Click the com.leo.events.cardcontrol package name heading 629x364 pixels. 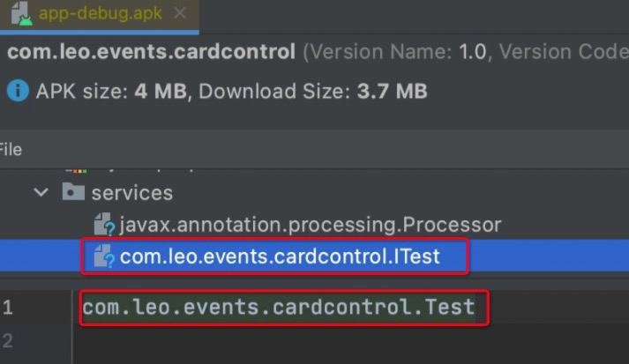151,52
